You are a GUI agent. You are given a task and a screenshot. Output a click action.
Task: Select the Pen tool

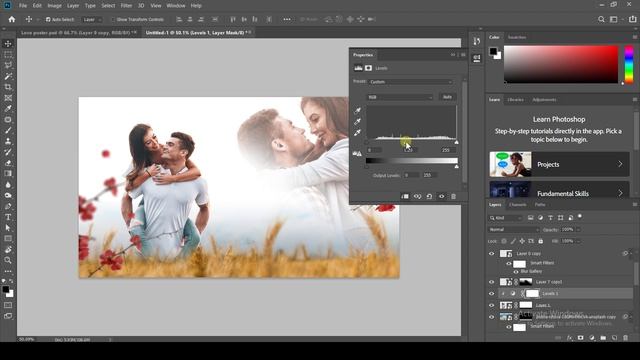(x=8, y=206)
